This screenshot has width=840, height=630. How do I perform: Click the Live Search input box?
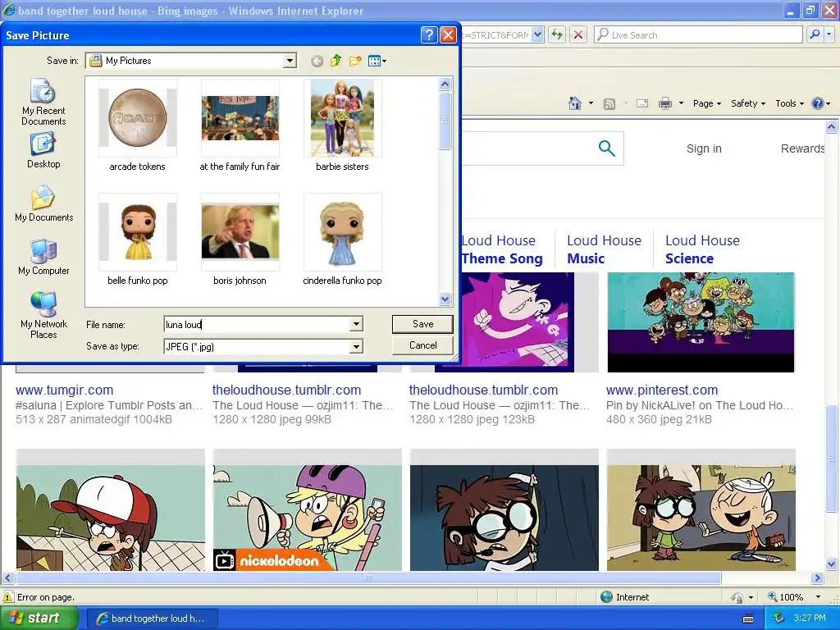698,34
